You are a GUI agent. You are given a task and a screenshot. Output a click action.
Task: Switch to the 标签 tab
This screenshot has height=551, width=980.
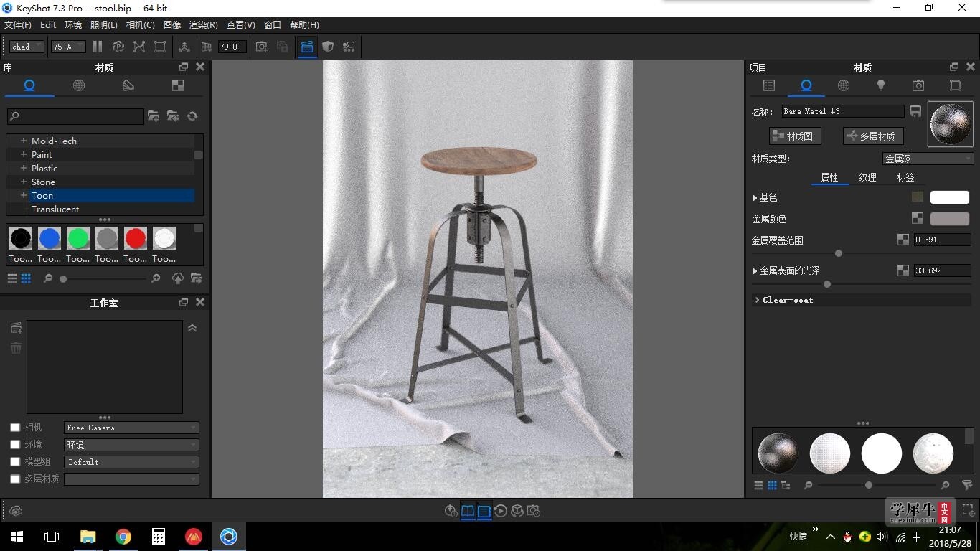[905, 177]
